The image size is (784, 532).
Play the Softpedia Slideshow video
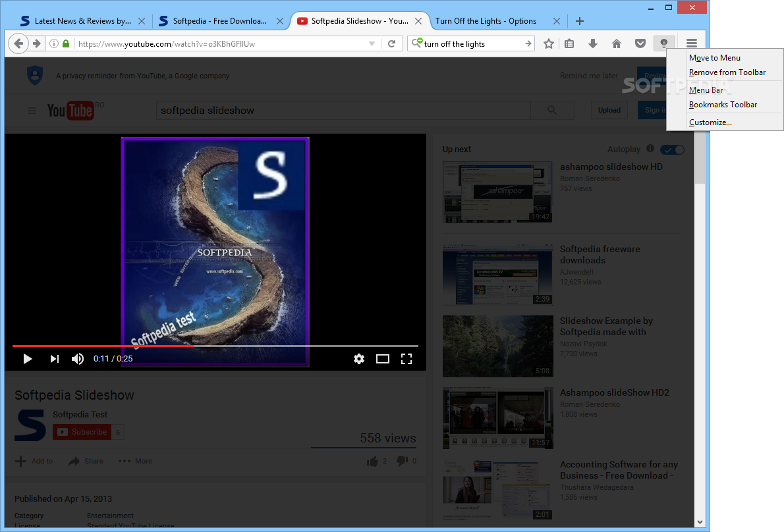28,359
